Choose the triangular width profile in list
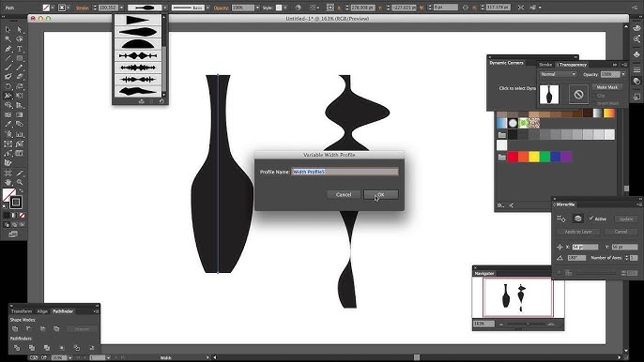 138,20
